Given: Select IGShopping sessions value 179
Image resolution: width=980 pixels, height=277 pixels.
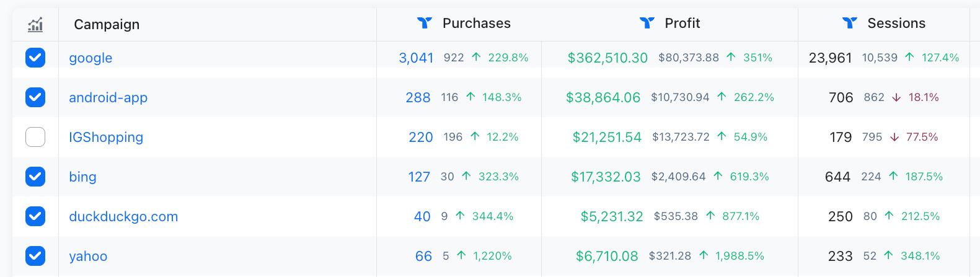Looking at the screenshot, I should (841, 137).
